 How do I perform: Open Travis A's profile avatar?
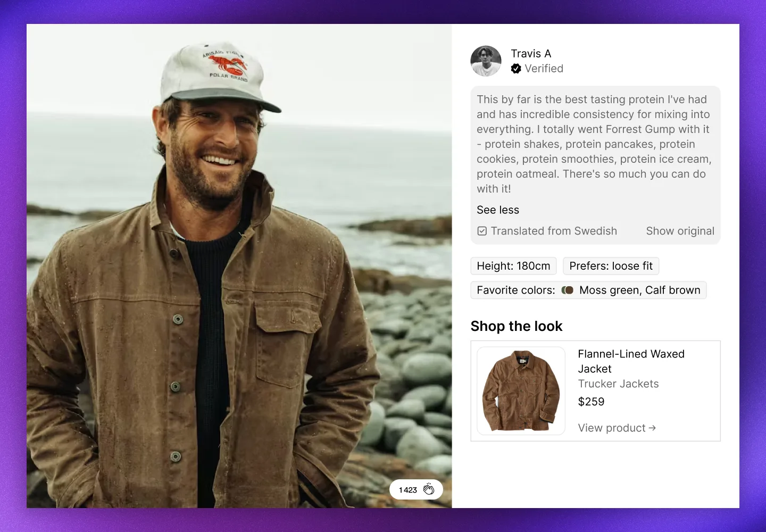486,61
